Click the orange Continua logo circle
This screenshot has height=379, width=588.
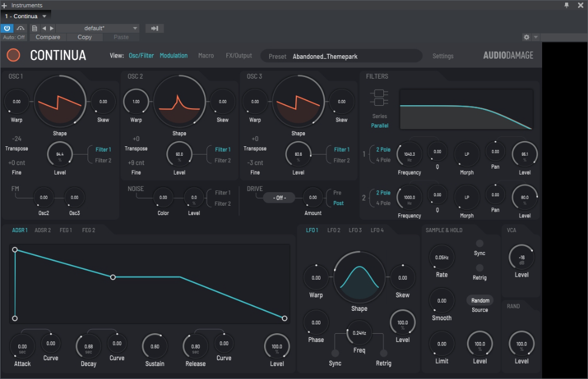[14, 55]
